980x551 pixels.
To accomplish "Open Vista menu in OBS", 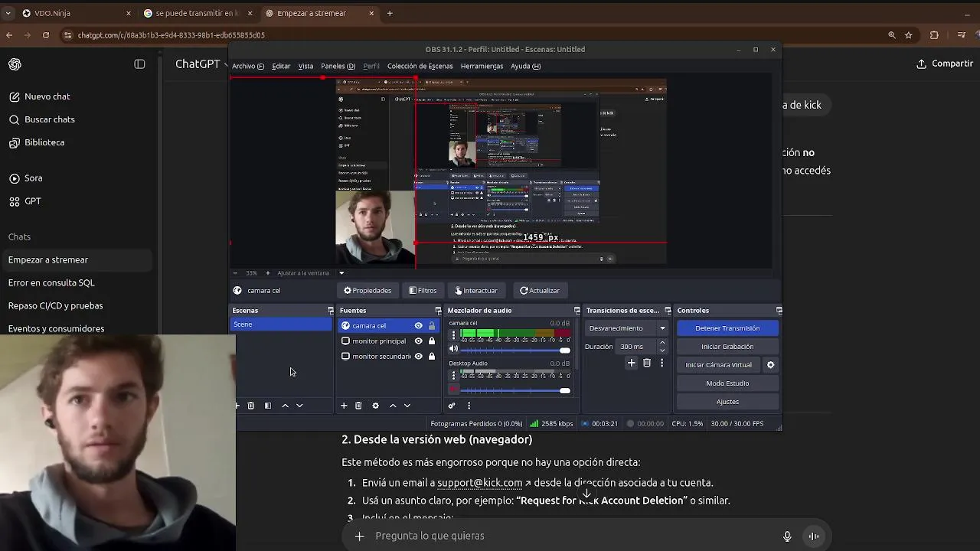I will [305, 67].
